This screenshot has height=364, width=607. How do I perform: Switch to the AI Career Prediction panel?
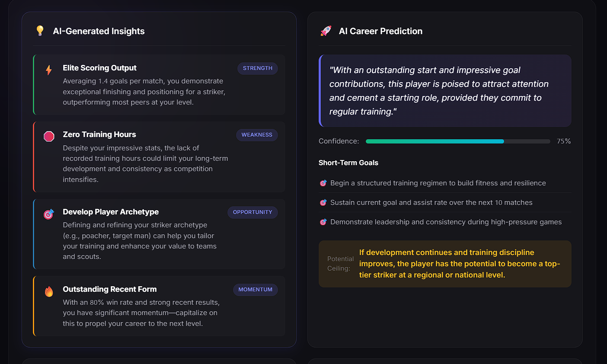coord(380,31)
